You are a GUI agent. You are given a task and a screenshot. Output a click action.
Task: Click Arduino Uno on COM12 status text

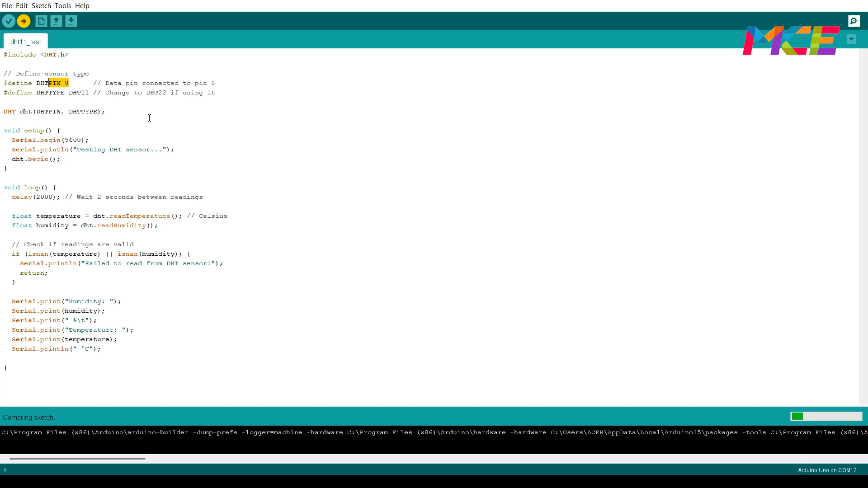tap(827, 470)
